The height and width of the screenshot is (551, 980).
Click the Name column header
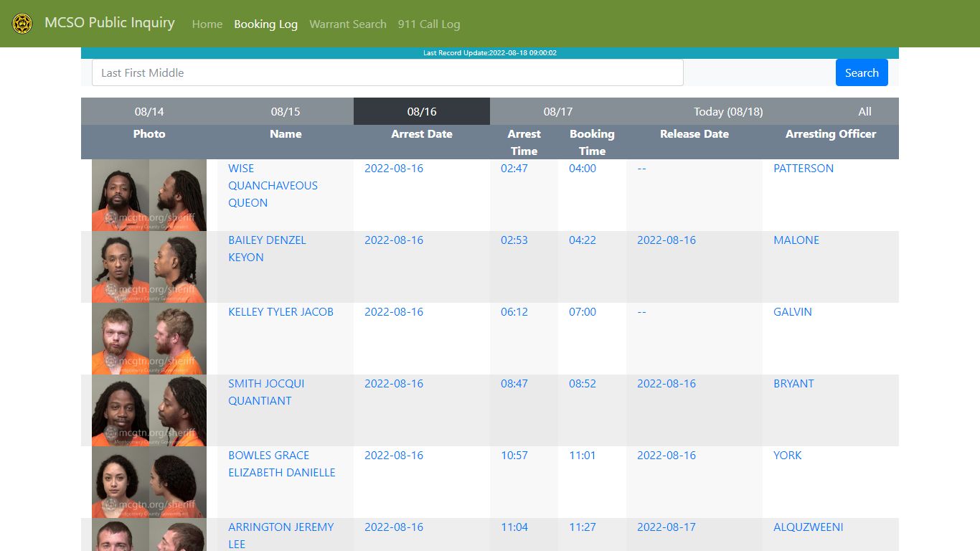click(286, 133)
